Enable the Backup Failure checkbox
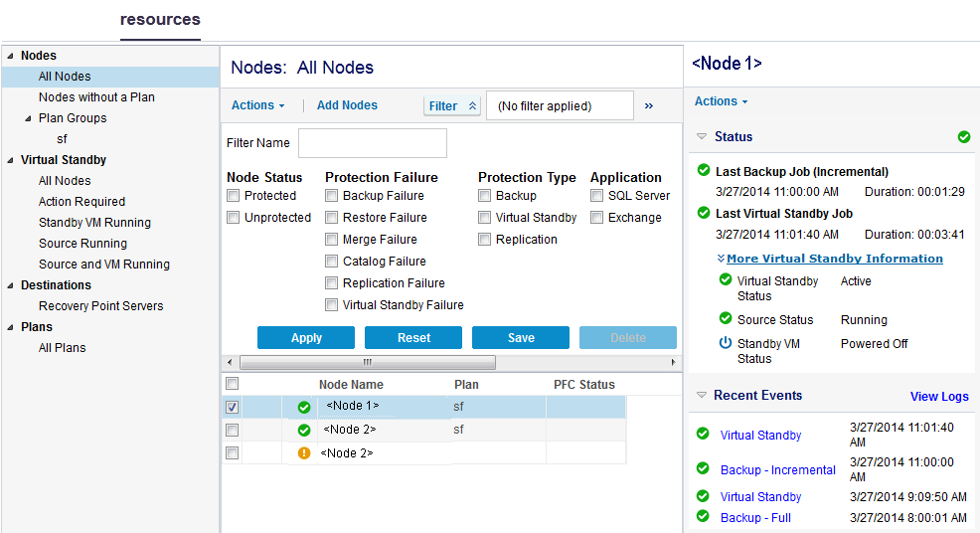Screen dimensions: 980x533 pyautogui.click(x=332, y=196)
